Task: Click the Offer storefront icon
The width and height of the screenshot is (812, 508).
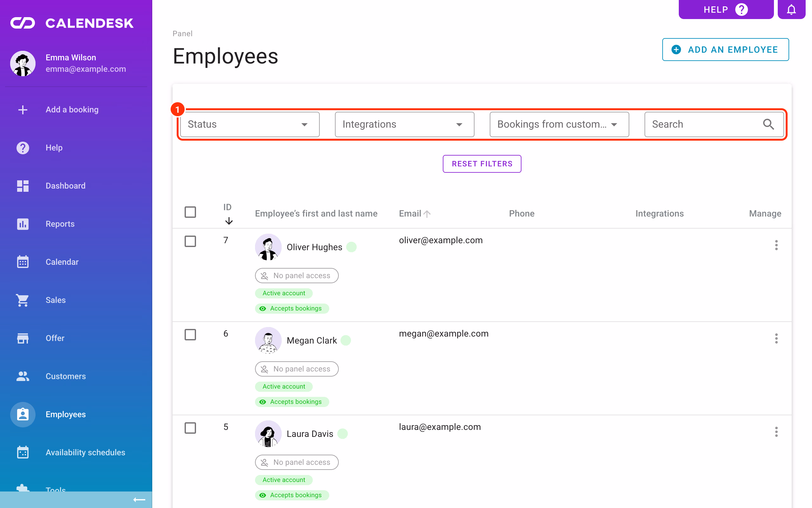Action: [23, 338]
